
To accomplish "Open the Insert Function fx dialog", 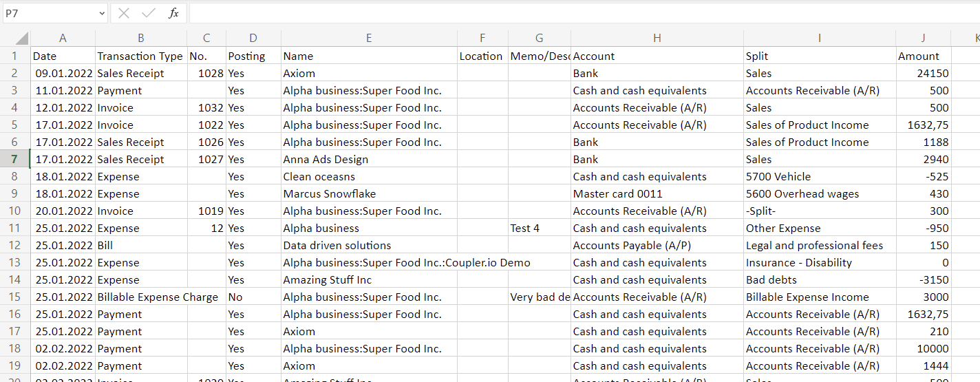I will tap(174, 13).
